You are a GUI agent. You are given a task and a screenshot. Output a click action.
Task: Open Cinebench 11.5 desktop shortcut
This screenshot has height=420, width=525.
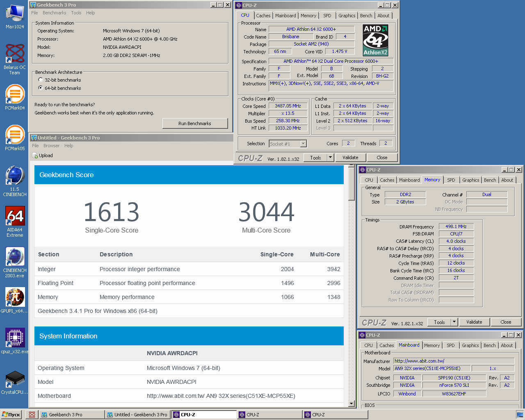(15, 181)
